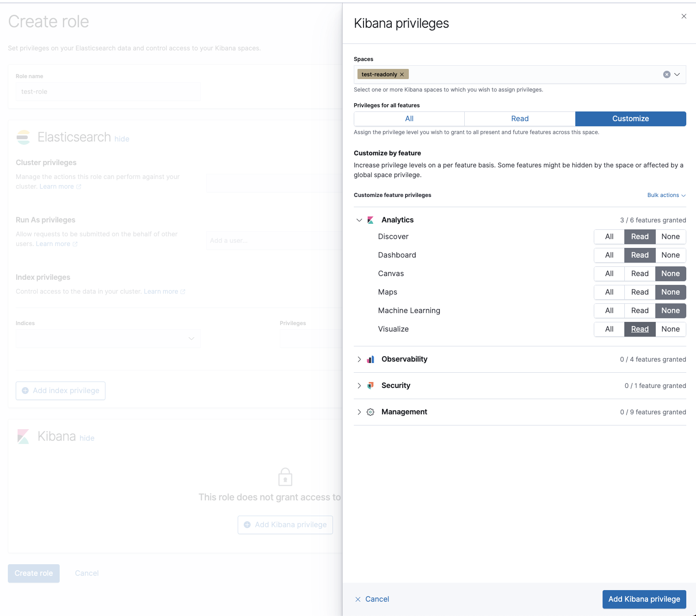696x616 pixels.
Task: Hide the Elasticsearch section
Action: pyautogui.click(x=122, y=139)
